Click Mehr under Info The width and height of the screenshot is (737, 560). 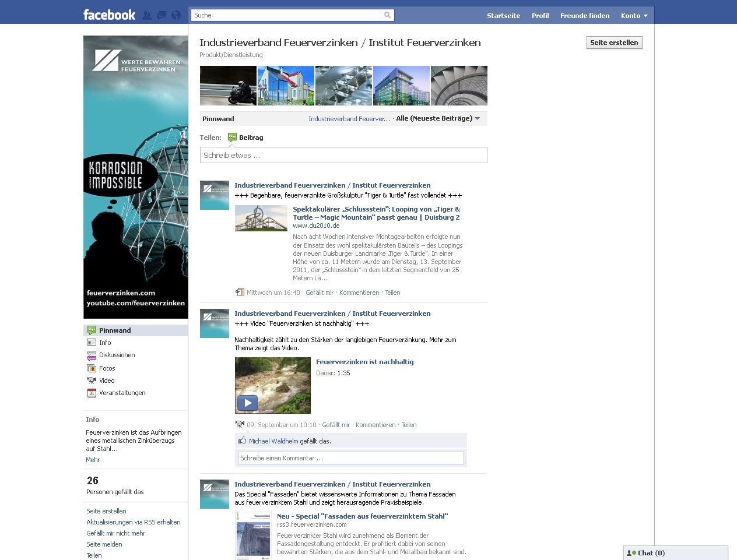93,460
